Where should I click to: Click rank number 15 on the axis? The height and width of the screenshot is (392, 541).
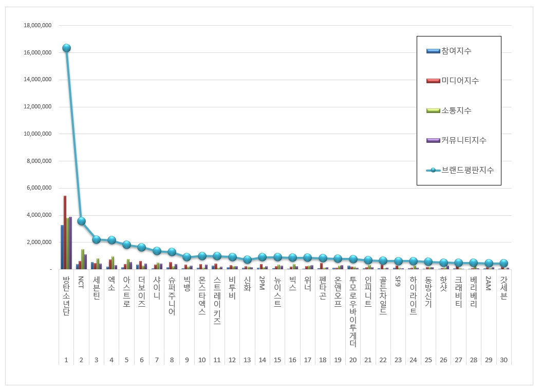(277, 360)
